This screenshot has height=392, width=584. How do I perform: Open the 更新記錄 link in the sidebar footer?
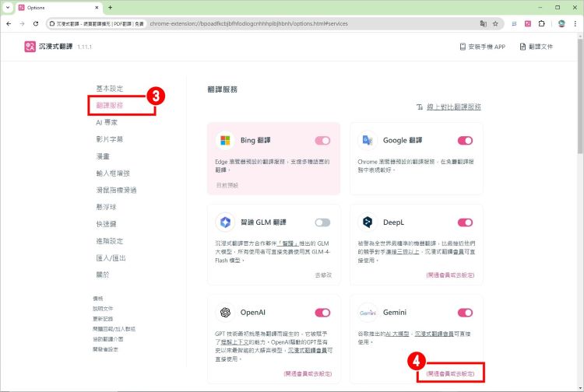coord(103,319)
